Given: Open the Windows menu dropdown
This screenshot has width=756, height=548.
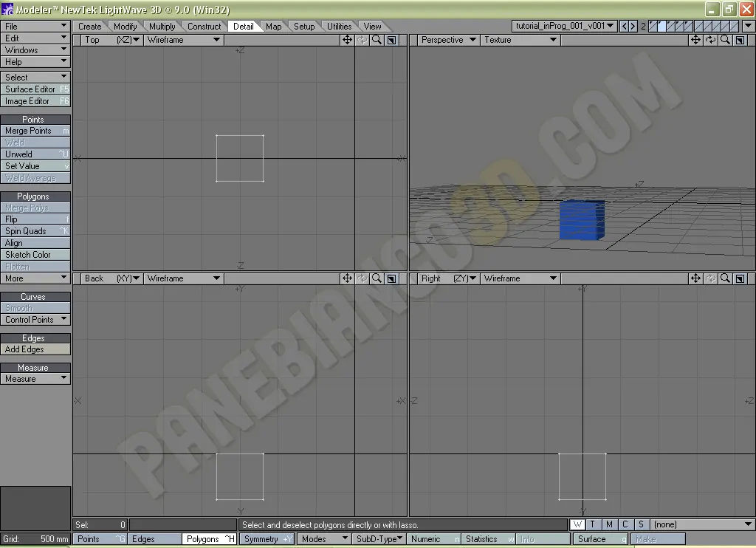Looking at the screenshot, I should [x=35, y=49].
